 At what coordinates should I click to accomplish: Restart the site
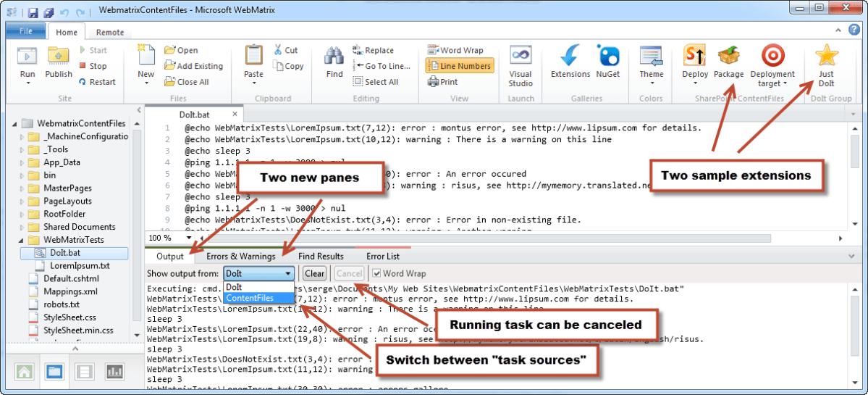(x=97, y=81)
